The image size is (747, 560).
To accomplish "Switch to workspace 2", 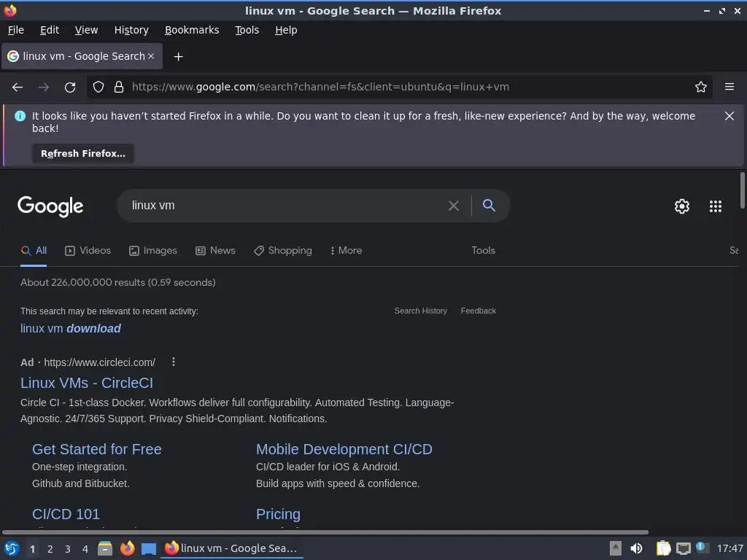I will (x=50, y=549).
